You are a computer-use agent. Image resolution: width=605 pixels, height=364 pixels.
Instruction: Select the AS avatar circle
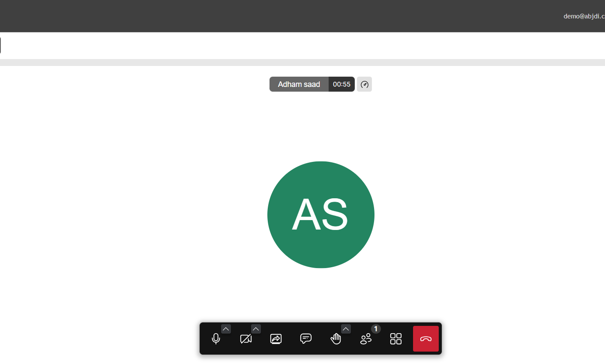pyautogui.click(x=321, y=215)
